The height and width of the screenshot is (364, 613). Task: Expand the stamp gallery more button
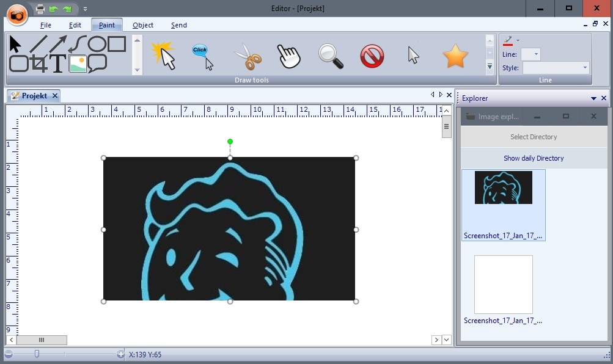pyautogui.click(x=490, y=67)
